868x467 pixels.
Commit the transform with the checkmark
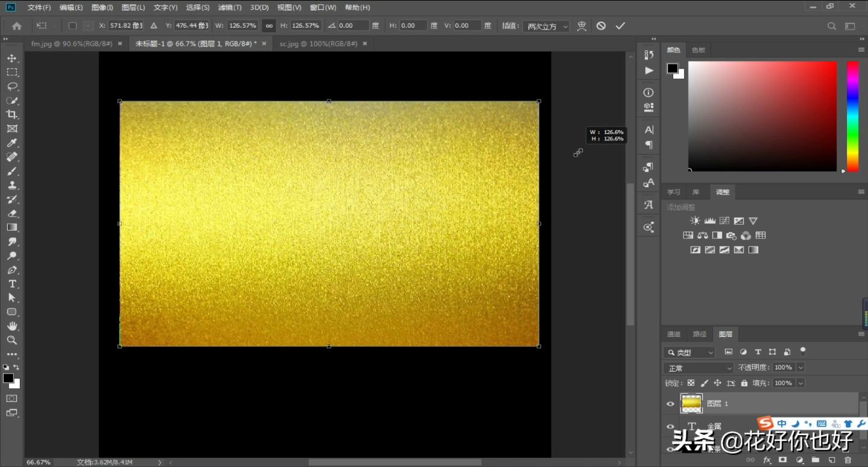620,26
